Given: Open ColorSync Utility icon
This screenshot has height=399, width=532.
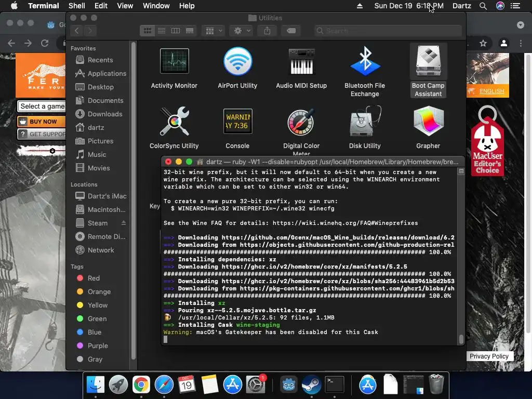Looking at the screenshot, I should (175, 121).
